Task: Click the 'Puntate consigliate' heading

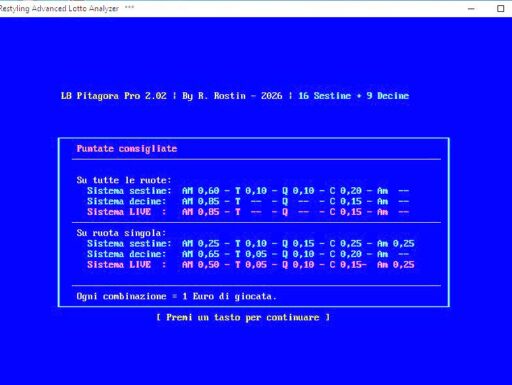Action: click(127, 149)
